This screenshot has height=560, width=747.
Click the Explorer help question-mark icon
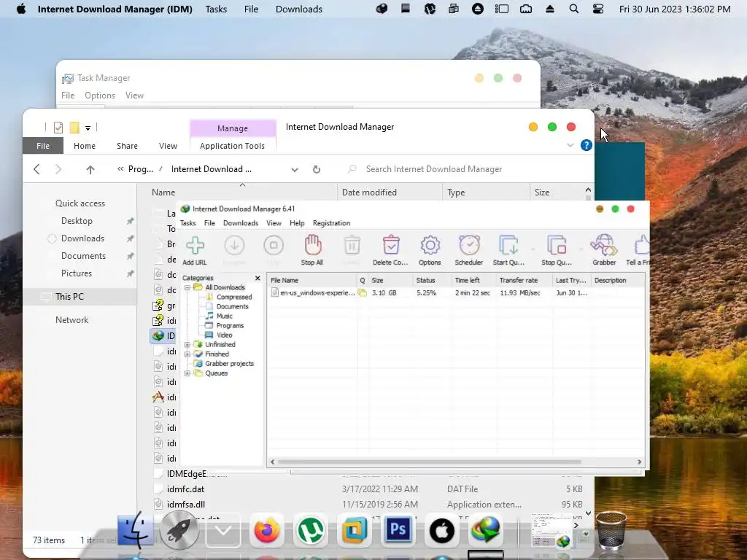(587, 145)
